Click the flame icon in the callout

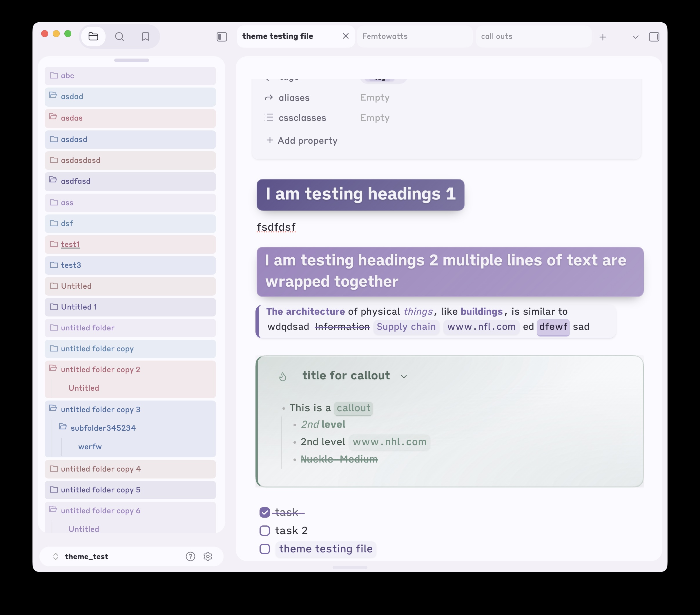tap(282, 376)
